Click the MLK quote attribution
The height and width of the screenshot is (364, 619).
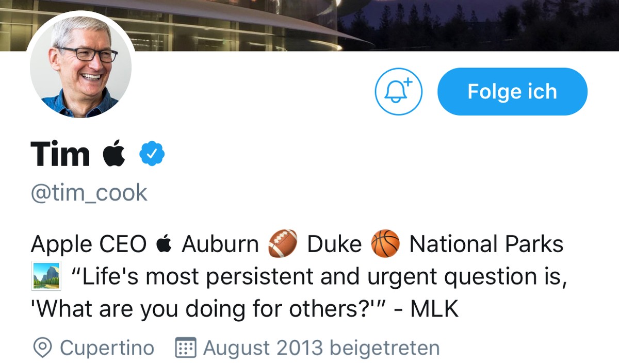click(434, 308)
